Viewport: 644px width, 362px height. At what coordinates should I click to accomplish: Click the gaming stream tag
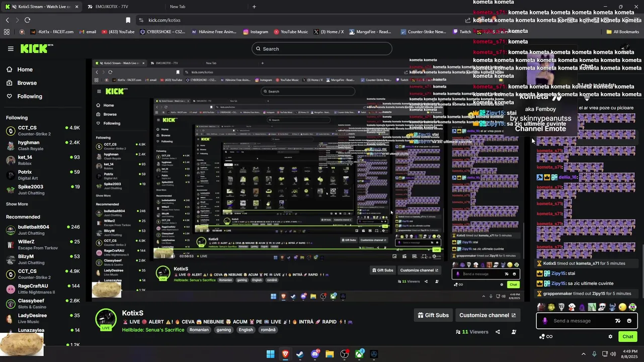click(x=223, y=330)
